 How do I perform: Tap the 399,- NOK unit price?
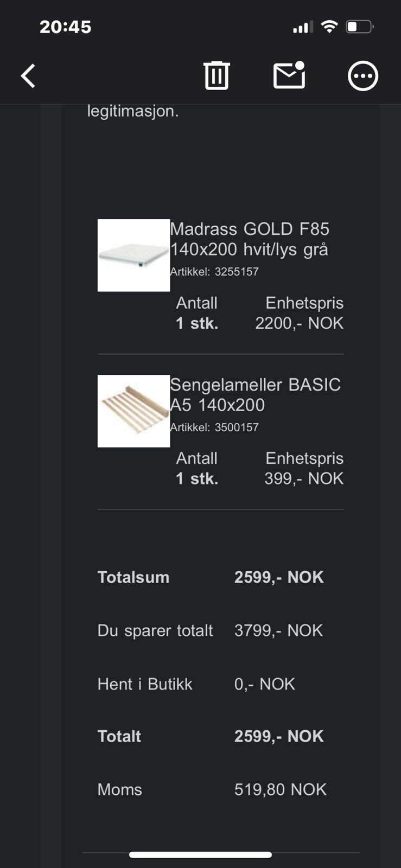click(304, 478)
